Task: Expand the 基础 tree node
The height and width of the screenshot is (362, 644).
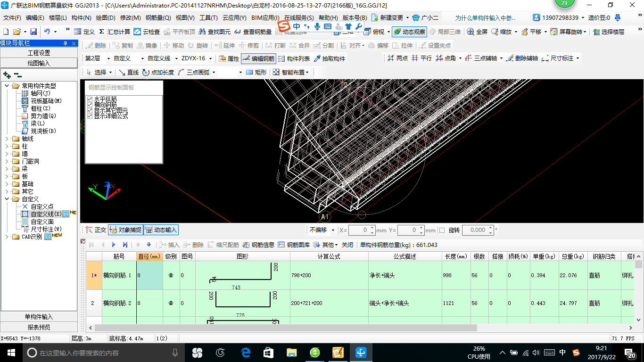Action: 8,184
